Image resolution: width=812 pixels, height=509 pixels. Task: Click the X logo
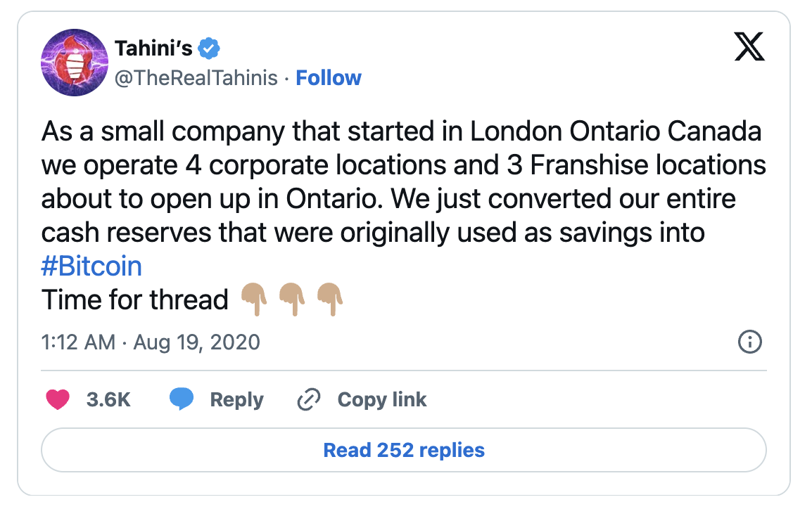[749, 48]
